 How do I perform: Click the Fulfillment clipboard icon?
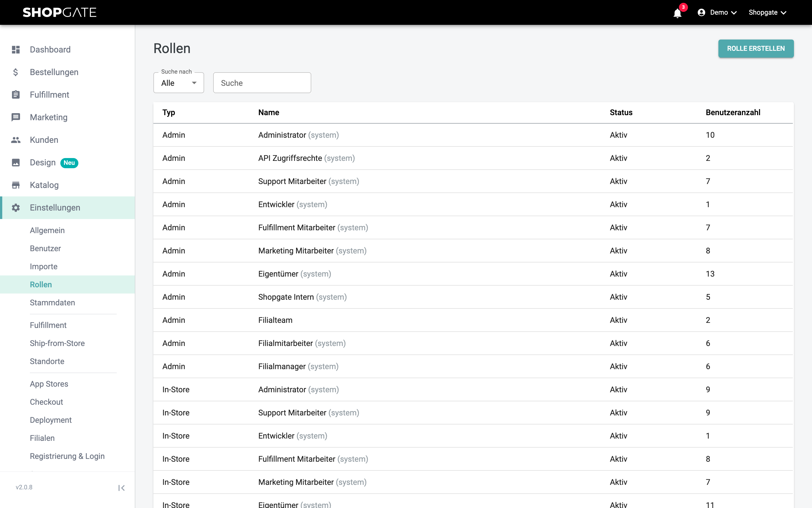click(x=16, y=95)
